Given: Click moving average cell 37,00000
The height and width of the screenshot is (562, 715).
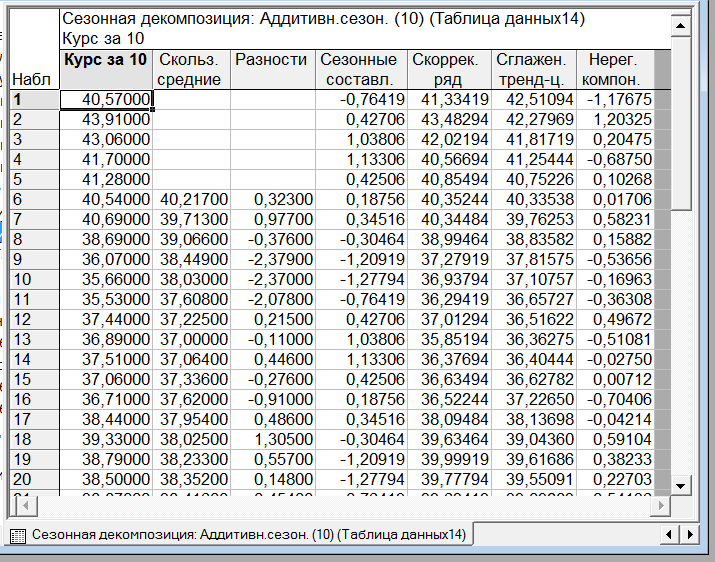Looking at the screenshot, I should tap(192, 339).
